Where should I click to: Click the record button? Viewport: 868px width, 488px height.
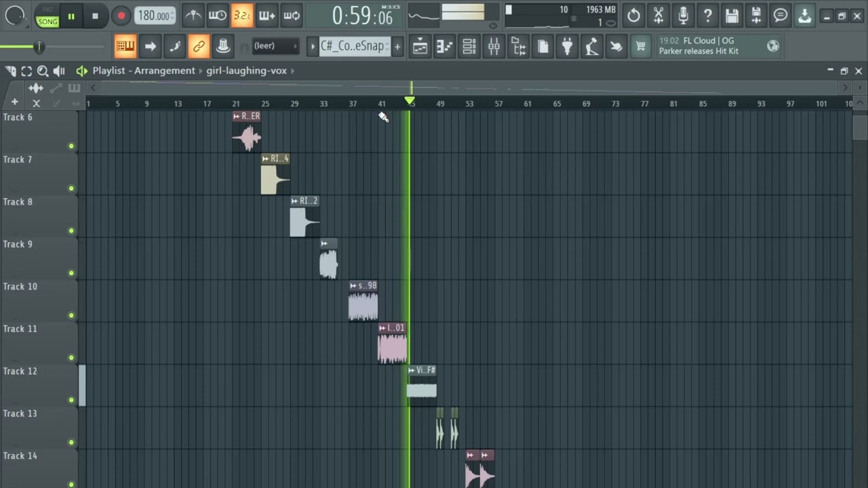121,16
